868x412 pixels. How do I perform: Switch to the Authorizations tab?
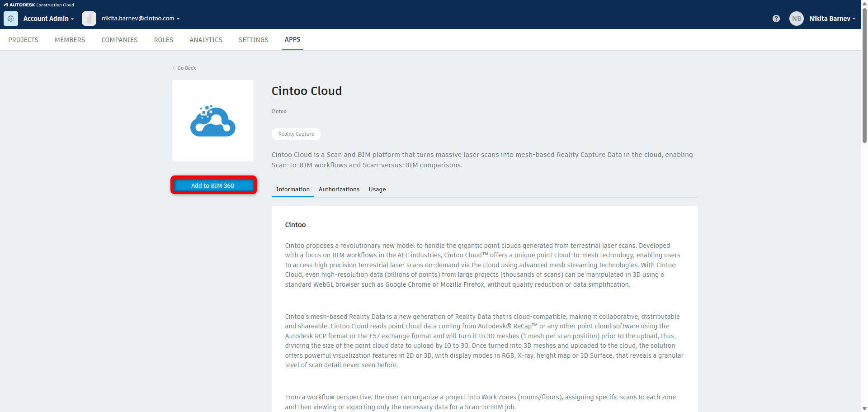[339, 189]
